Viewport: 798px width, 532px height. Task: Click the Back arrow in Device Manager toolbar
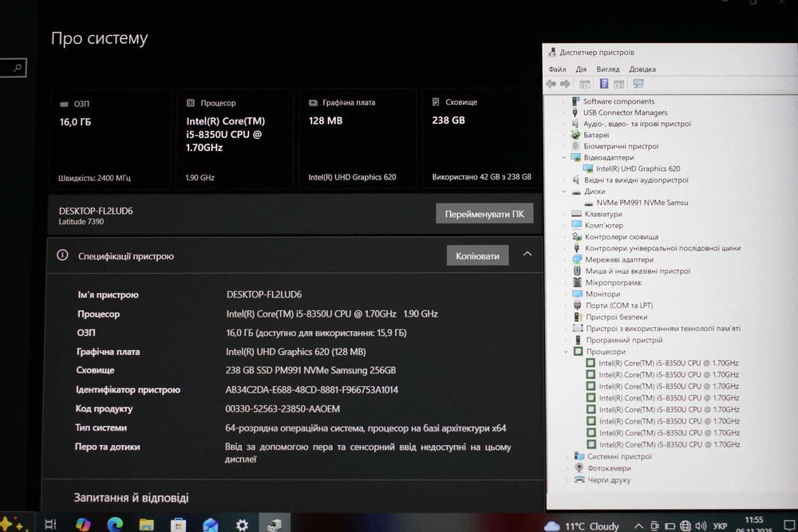(x=551, y=84)
